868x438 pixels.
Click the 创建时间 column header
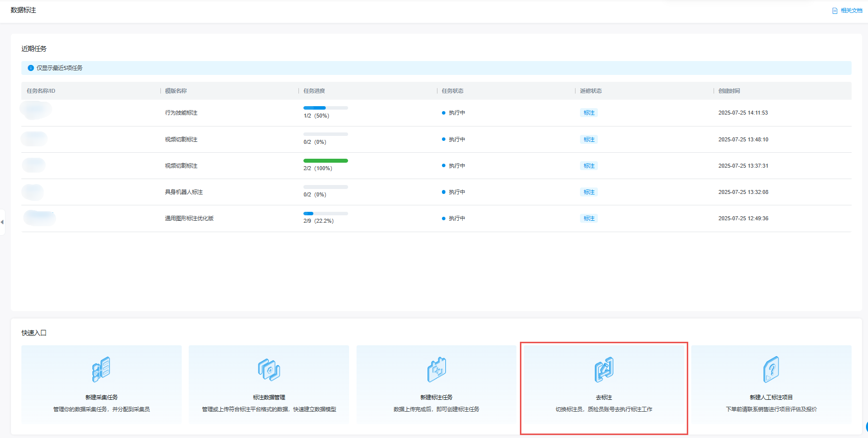729,91
